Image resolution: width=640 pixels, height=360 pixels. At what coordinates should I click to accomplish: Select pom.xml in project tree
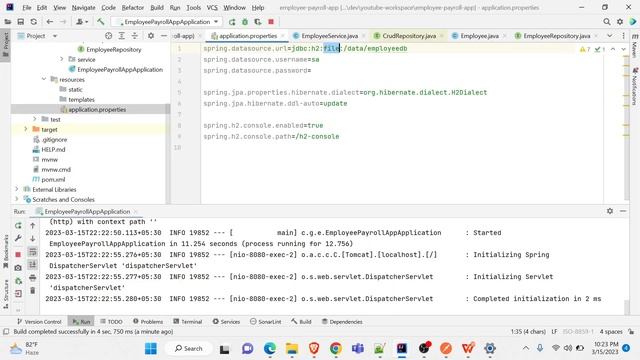pyautogui.click(x=53, y=180)
